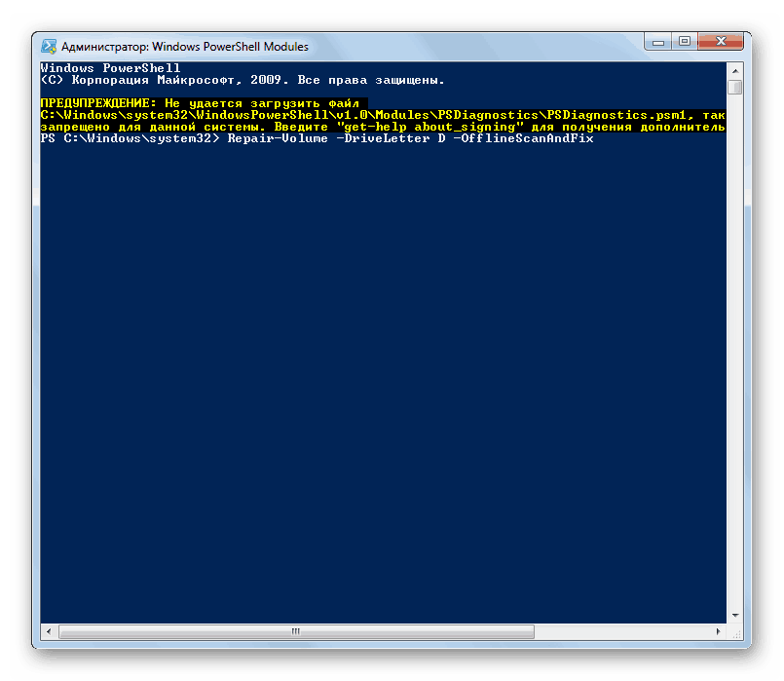The height and width of the screenshot is (681, 784).
Task: Click the vertical scrollbar down arrow
Action: [x=735, y=616]
